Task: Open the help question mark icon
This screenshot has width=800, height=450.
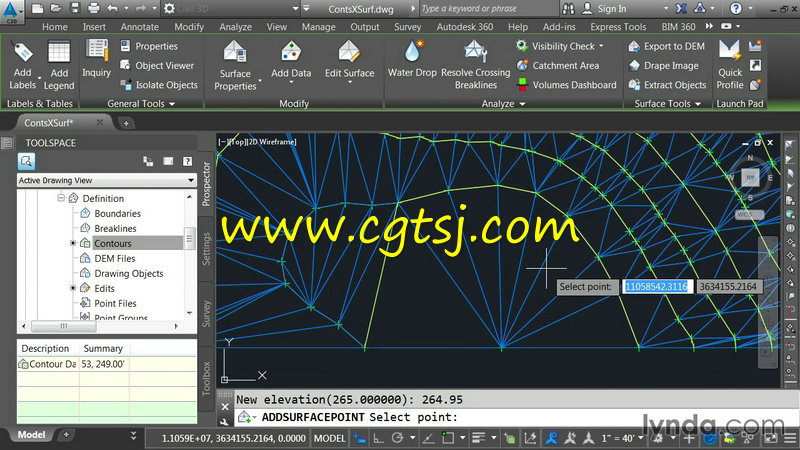Action: coord(735,8)
